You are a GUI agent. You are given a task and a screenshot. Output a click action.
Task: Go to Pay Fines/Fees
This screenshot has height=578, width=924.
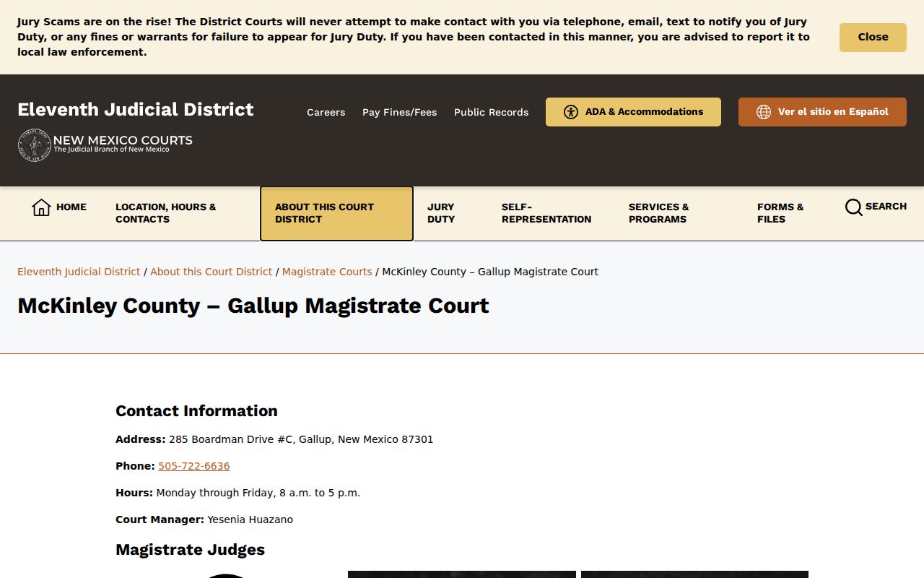[399, 112]
